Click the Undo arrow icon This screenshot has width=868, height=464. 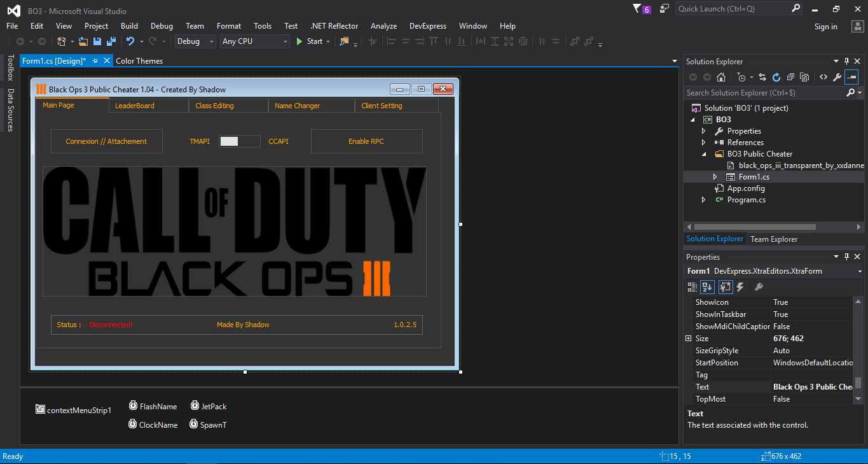[130, 41]
